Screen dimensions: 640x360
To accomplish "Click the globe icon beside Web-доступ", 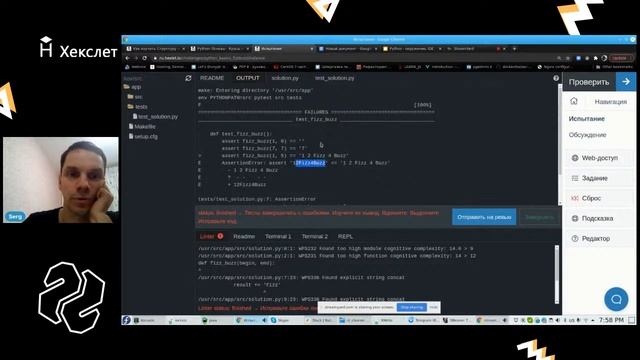I will (x=575, y=158).
